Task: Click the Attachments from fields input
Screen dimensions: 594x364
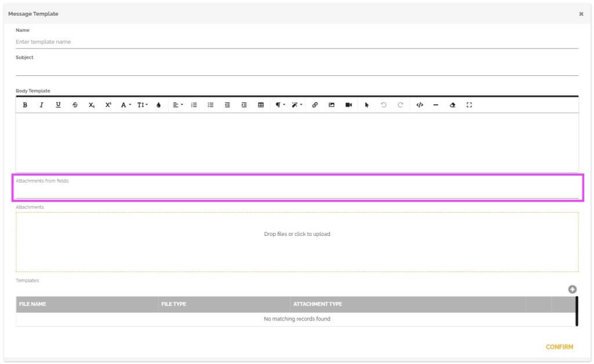Action: (x=297, y=191)
